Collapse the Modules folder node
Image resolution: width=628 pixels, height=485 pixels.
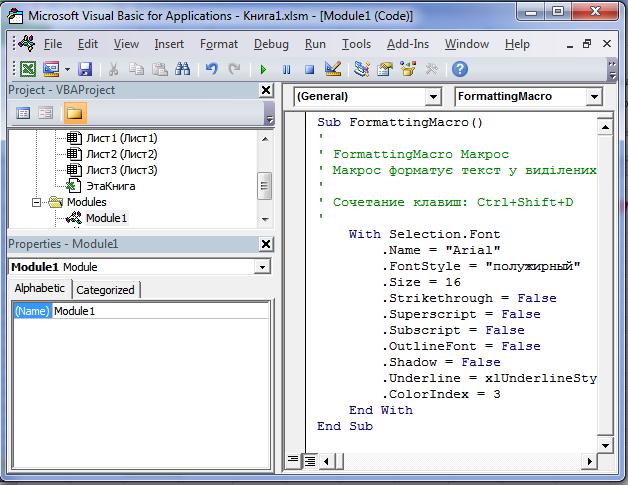click(36, 202)
